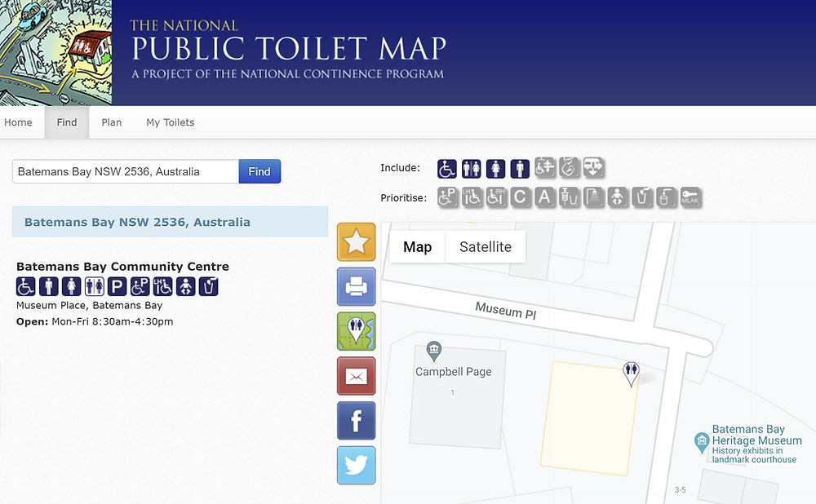
Task: Click left-hand transfer icon under Community Centre
Action: pos(163,286)
